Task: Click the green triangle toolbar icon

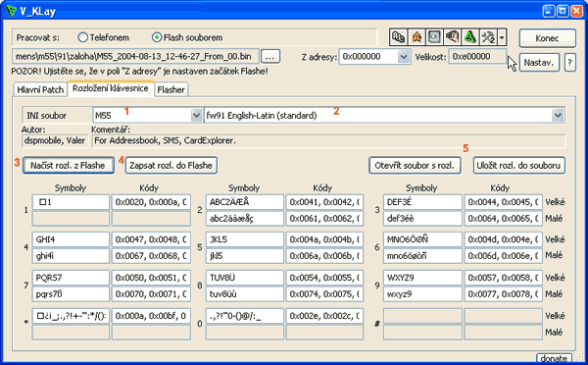Action: tap(470, 37)
